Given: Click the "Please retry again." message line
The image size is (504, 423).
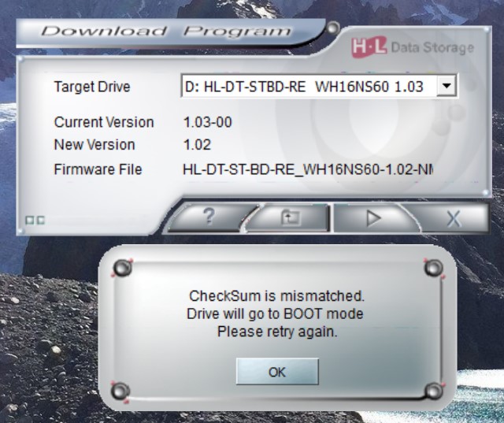Looking at the screenshot, I should [x=277, y=332].
